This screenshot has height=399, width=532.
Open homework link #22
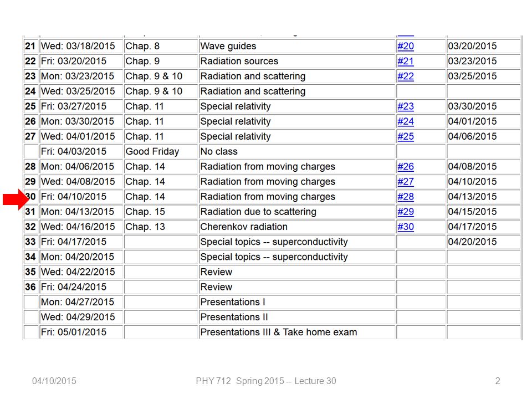(x=406, y=76)
